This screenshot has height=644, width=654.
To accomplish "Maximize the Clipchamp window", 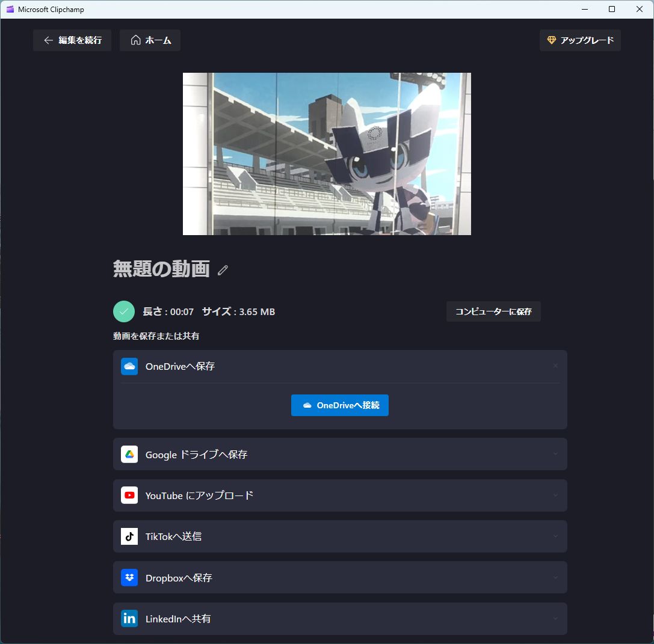I will tap(612, 9).
